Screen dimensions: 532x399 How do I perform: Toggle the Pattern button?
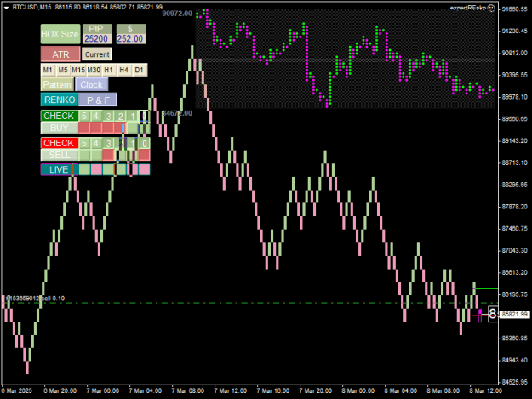pyautogui.click(x=57, y=84)
